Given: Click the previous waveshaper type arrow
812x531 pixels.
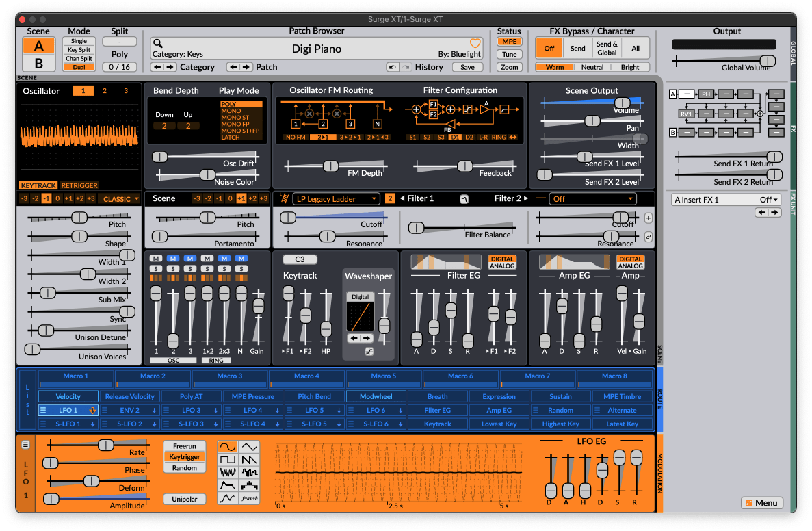Looking at the screenshot, I should click(x=354, y=338).
